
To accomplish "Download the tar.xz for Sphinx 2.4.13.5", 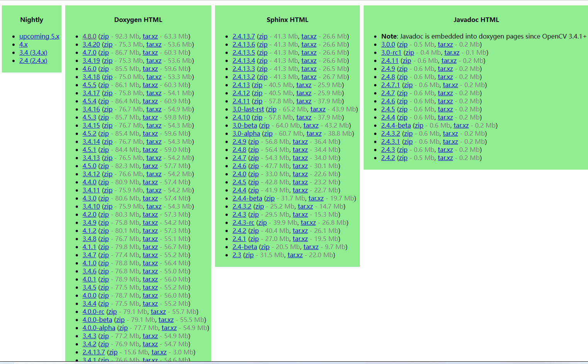I will pos(309,52).
